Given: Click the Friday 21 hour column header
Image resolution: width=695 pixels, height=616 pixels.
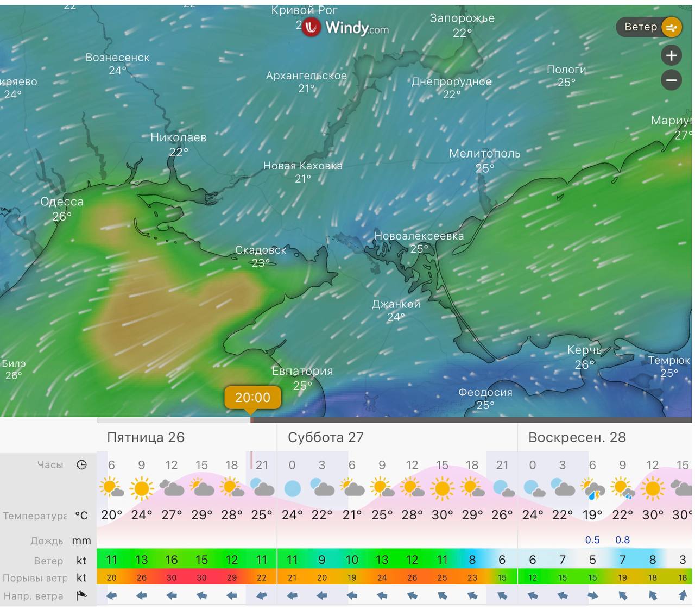Looking at the screenshot, I should (262, 465).
